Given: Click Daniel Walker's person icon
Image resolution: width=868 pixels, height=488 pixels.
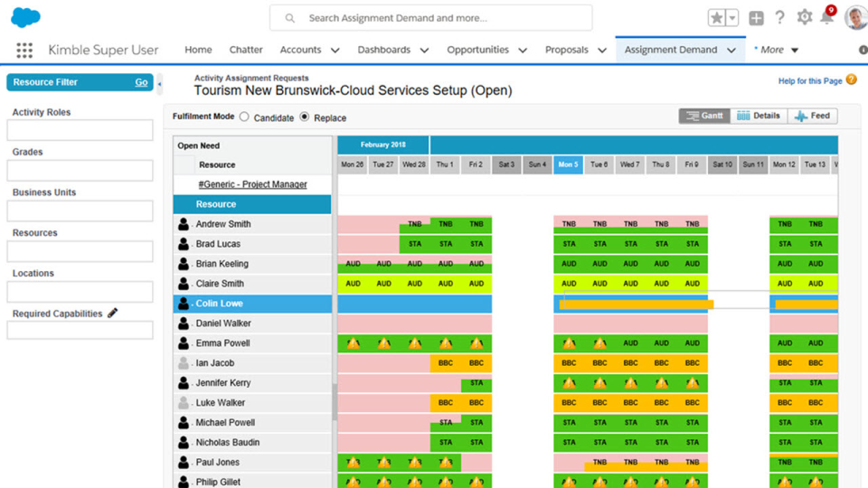Looking at the screenshot, I should 184,324.
